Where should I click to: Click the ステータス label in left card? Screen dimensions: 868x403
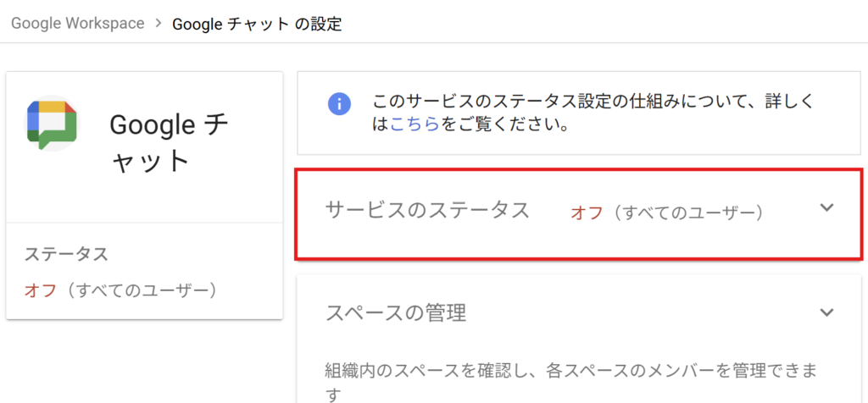pyautogui.click(x=66, y=255)
